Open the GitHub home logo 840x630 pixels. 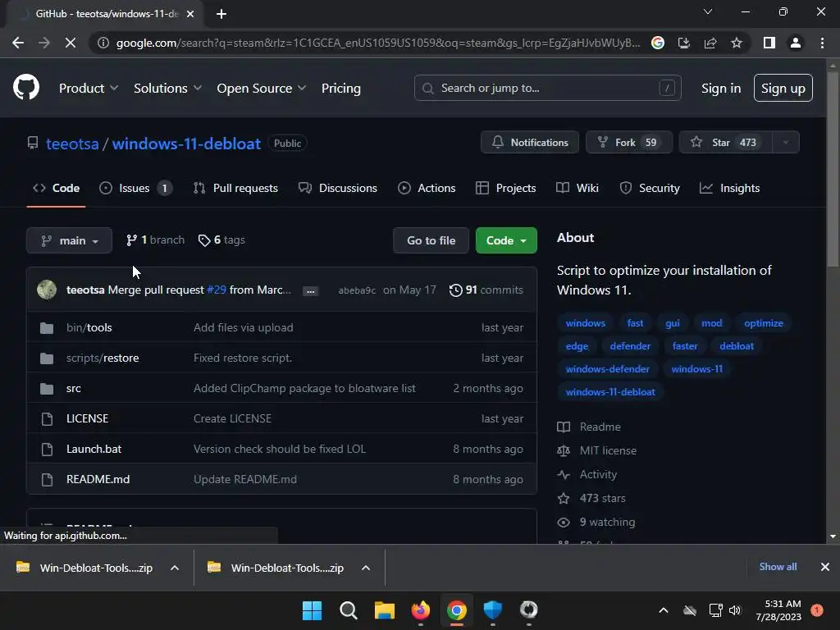26,88
